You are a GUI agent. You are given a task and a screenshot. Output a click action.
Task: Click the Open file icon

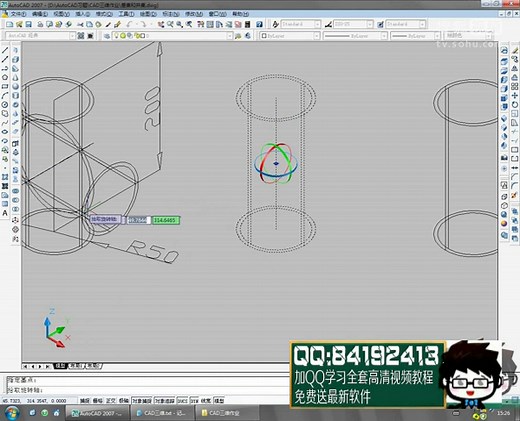[x=19, y=24]
